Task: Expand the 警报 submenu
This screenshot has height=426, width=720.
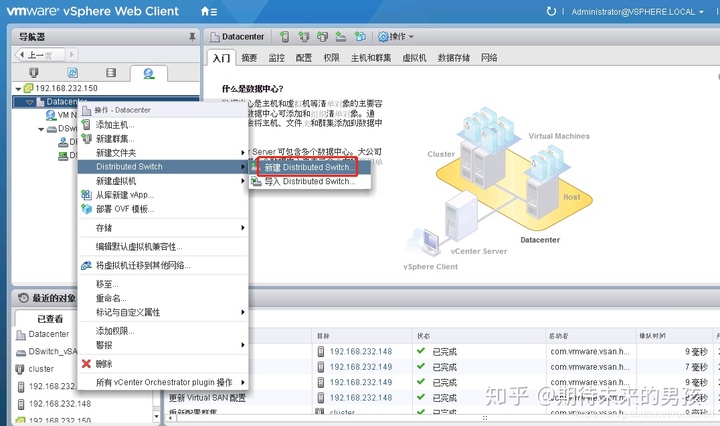Action: (x=163, y=345)
